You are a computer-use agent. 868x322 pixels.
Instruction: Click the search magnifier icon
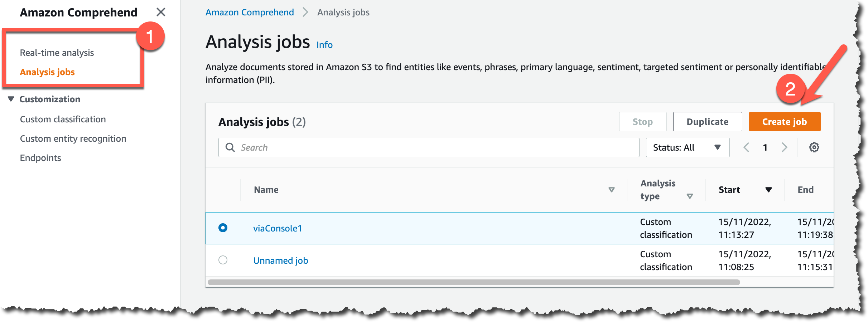(x=230, y=147)
